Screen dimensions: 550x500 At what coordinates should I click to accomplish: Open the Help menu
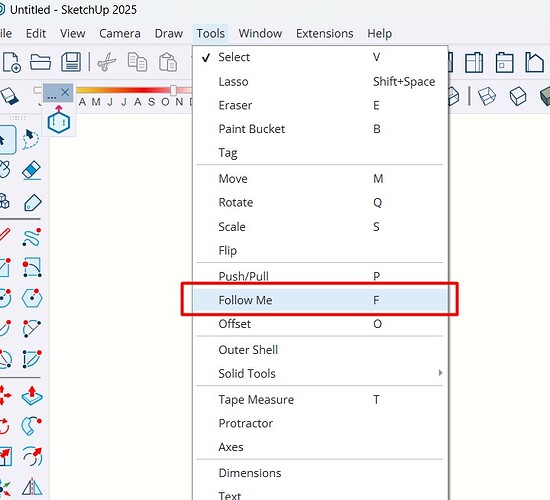[380, 33]
